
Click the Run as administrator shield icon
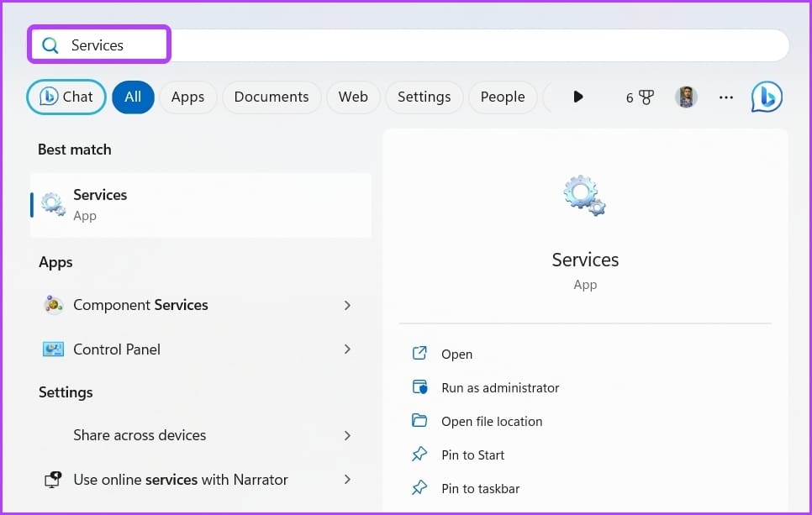419,387
